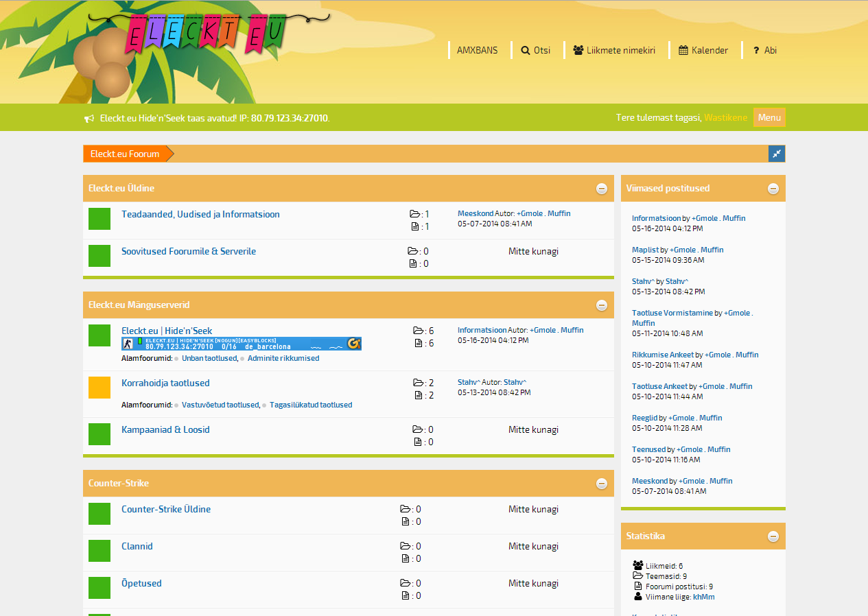
Task: Open Tagasilükatud taotlused subforum
Action: (x=311, y=405)
